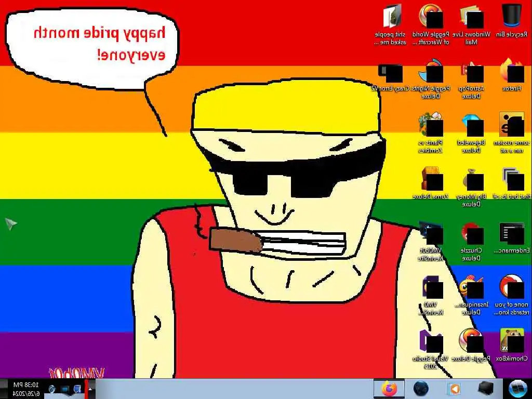Screen dimensions: 532x399
Task: Open the Action Center flag tray icon
Action: 77,389
